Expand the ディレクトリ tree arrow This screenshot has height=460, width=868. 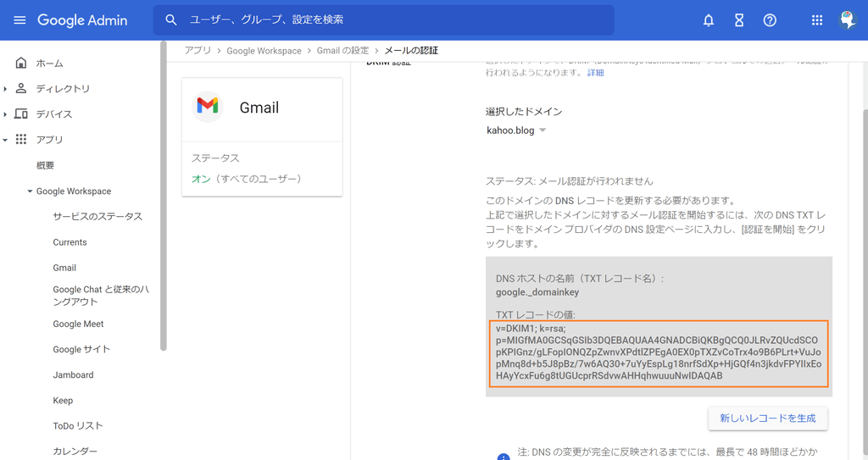(5, 89)
